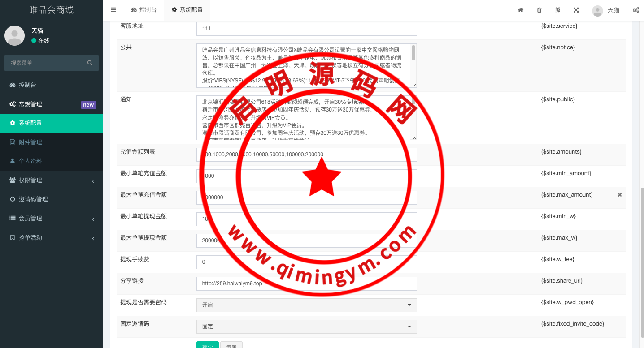The image size is (644, 348).
Task: Open the 提现是否需要密码 dropdown
Action: (x=306, y=305)
